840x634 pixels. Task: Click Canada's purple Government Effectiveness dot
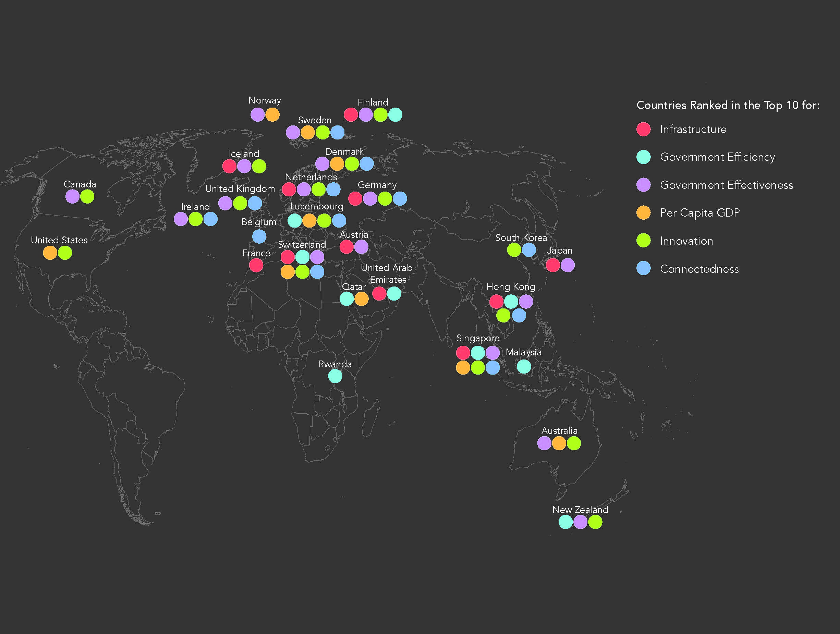(x=73, y=197)
